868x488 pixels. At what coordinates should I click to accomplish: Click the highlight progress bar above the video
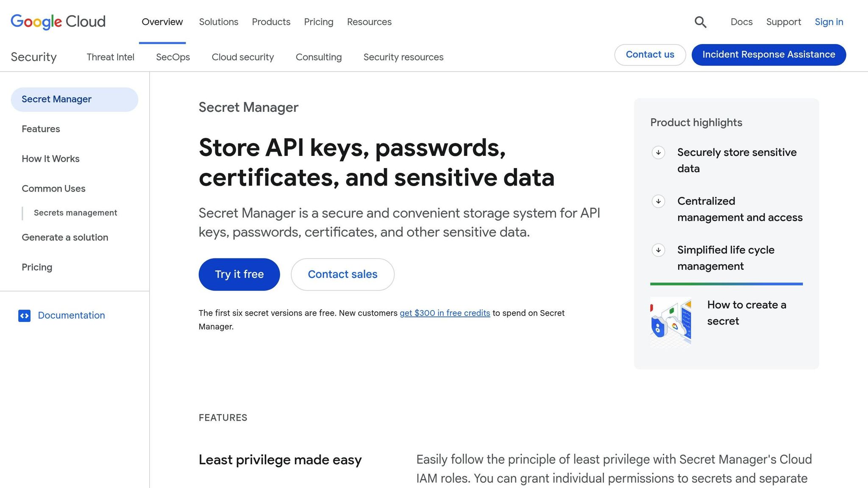click(726, 283)
